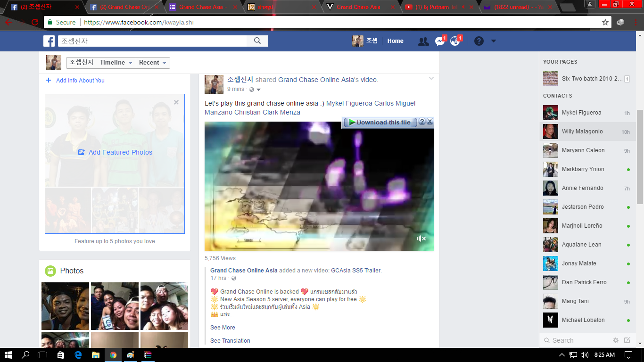This screenshot has width=644, height=362.
Task: Open the profile shortcut in the header
Action: (365, 41)
